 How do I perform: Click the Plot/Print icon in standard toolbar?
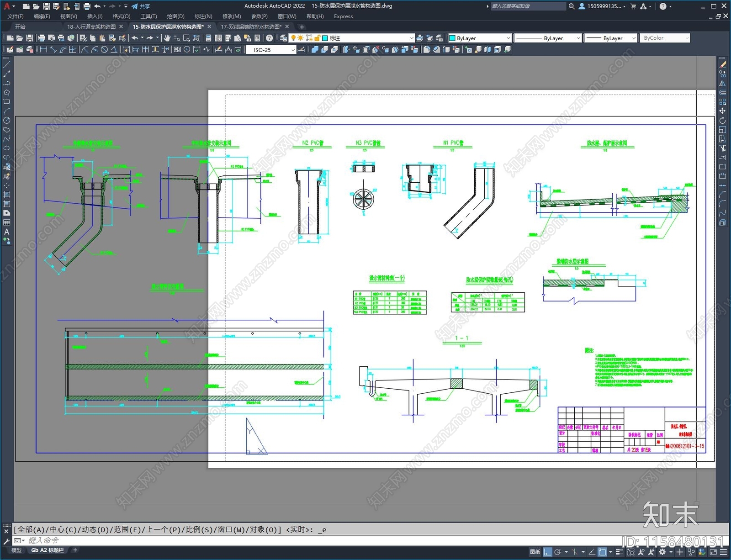[x=42, y=38]
